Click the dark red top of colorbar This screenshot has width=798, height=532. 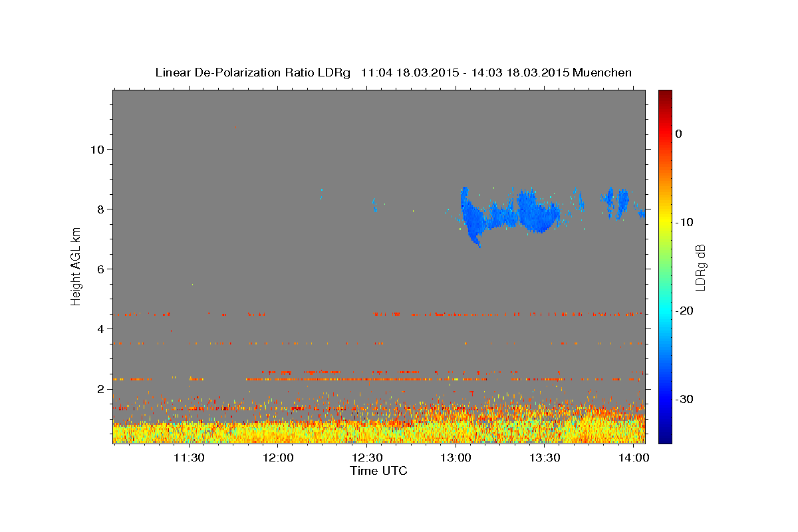coord(665,94)
